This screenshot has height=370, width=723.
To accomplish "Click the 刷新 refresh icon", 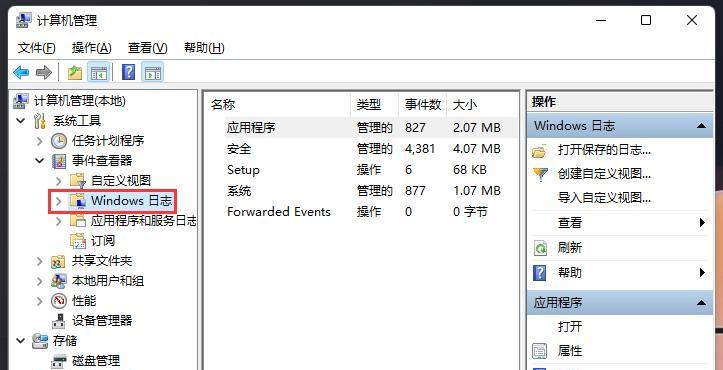I will [x=539, y=248].
